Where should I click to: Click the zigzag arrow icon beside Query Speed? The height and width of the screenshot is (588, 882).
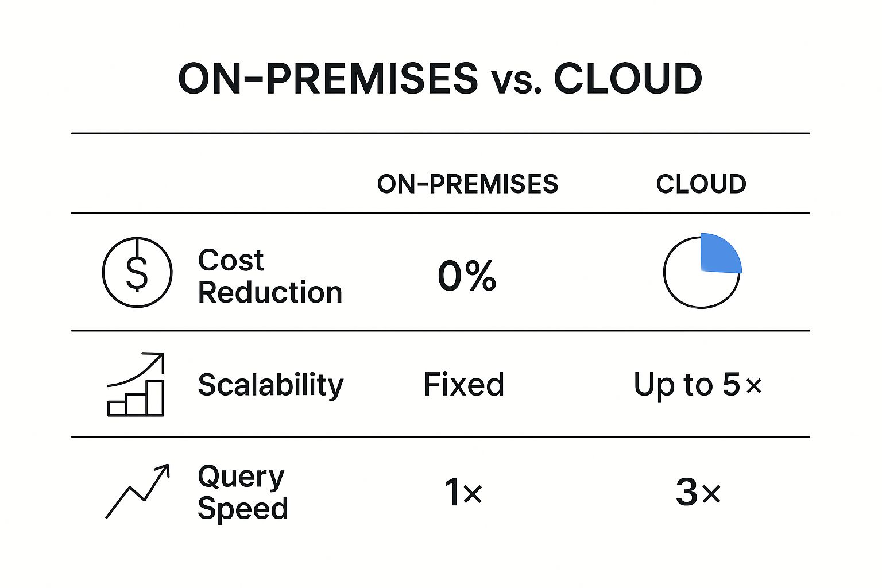click(x=138, y=492)
